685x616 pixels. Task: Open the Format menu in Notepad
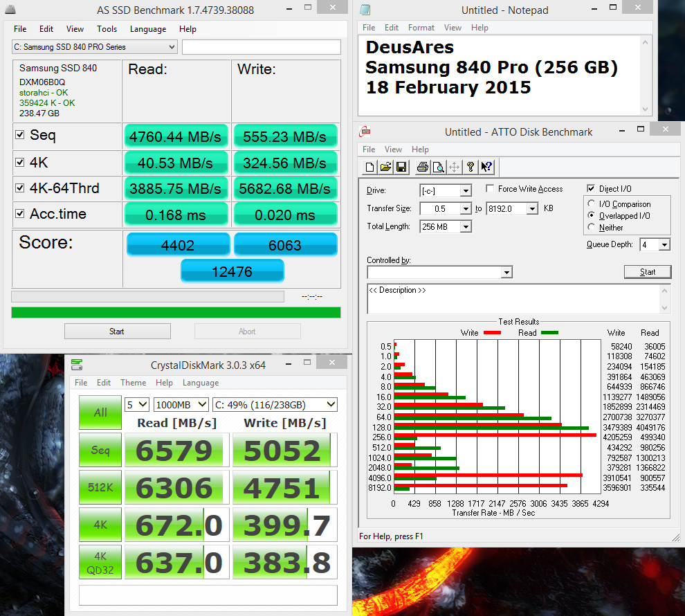click(x=421, y=28)
